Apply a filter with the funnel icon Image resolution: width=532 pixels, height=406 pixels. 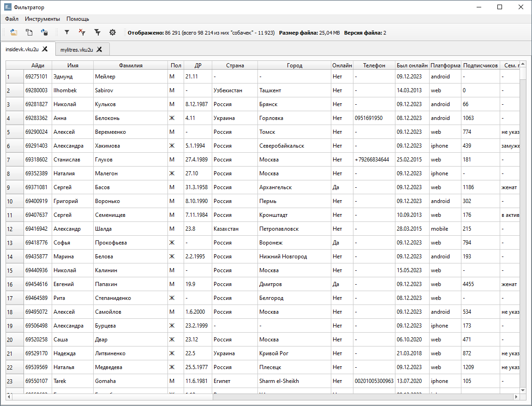click(67, 33)
